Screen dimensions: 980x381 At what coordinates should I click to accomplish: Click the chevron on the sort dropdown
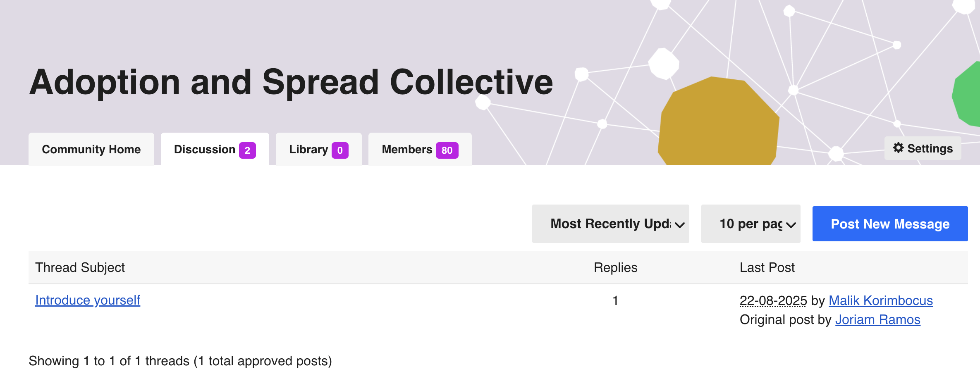(x=680, y=225)
